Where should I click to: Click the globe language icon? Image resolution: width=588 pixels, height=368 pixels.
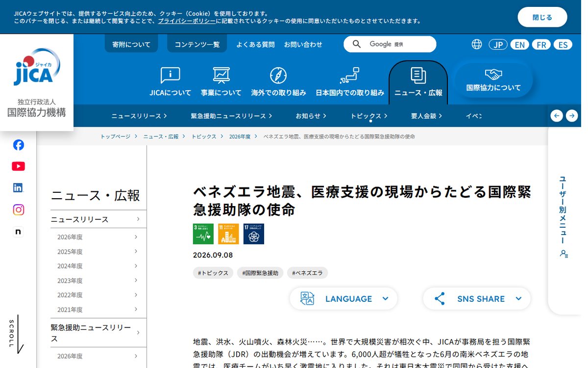tap(477, 44)
